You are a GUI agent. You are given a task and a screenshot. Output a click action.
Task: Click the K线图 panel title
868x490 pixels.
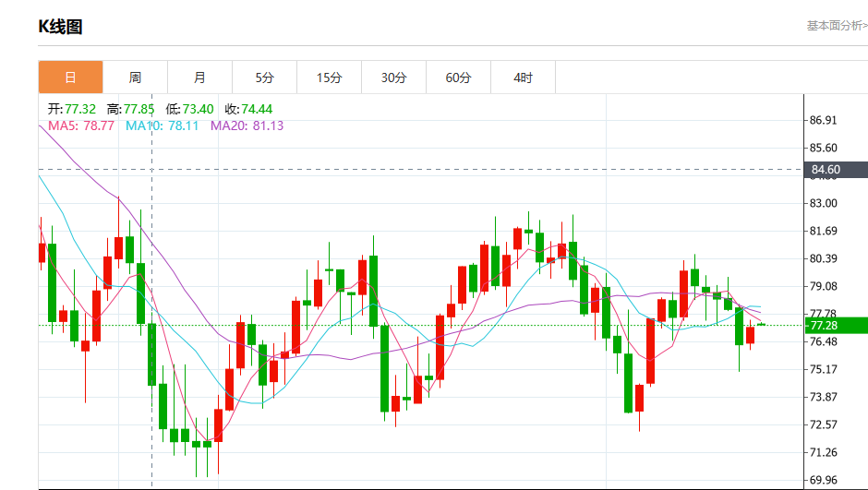60,27
